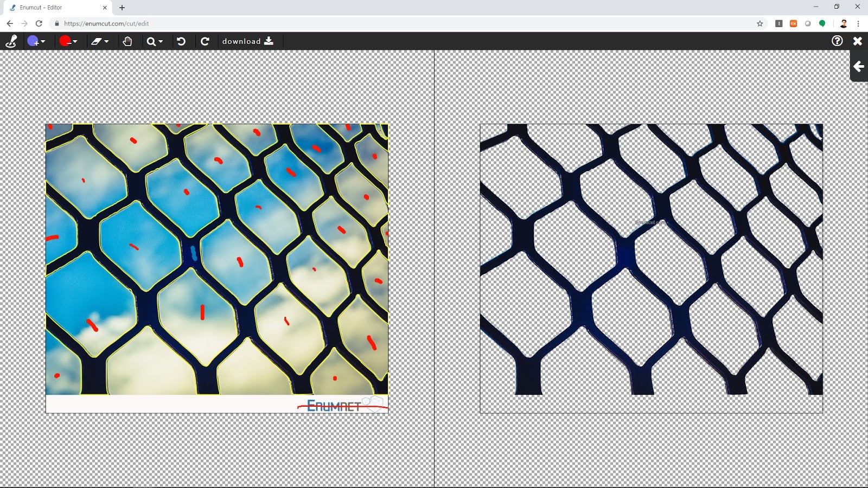This screenshot has height=488, width=868.
Task: Bookmark the page with the star icon
Action: tap(759, 24)
